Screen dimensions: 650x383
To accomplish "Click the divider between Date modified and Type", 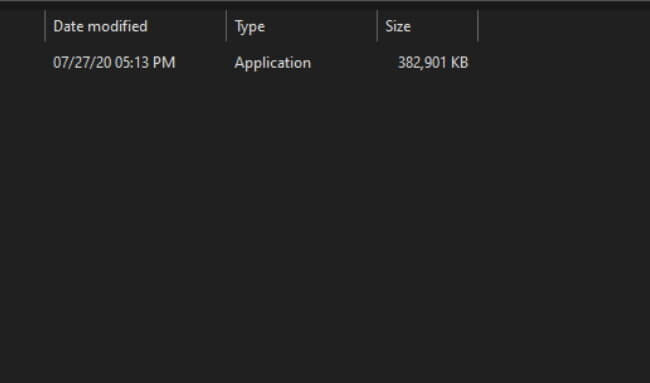I will click(226, 26).
